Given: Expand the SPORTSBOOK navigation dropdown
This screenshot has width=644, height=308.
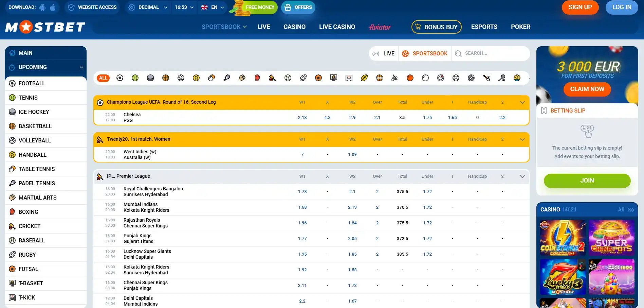Looking at the screenshot, I should [x=224, y=27].
